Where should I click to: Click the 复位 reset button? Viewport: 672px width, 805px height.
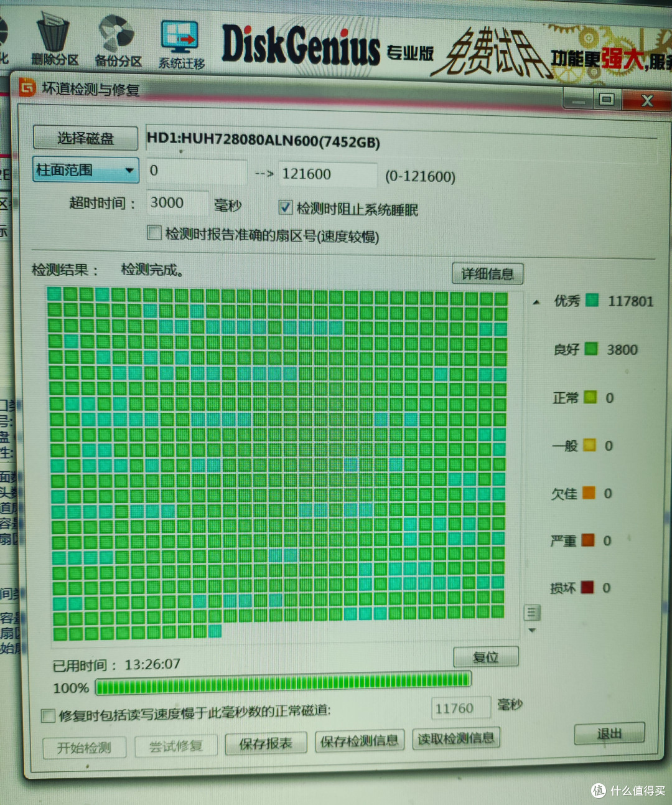(486, 657)
